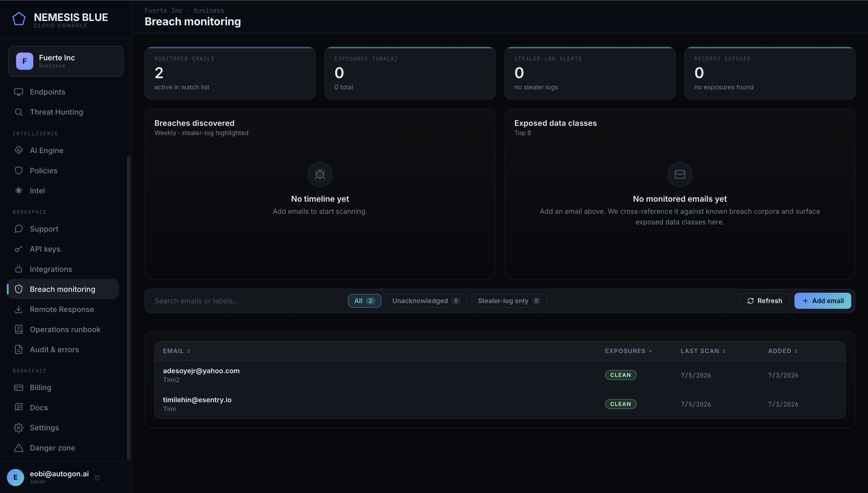Click the Fuerte Inc · business breadcrumb
The image size is (868, 493).
click(184, 11)
